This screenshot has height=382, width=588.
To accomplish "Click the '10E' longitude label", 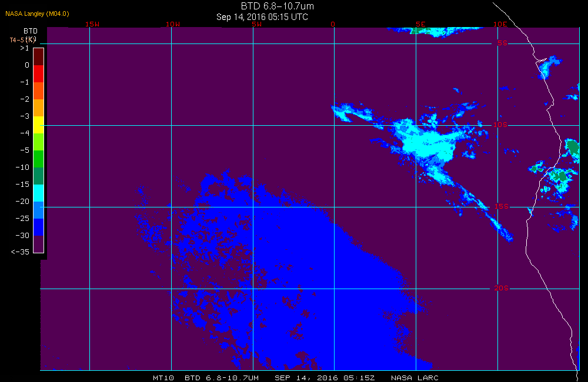I will click(500, 24).
